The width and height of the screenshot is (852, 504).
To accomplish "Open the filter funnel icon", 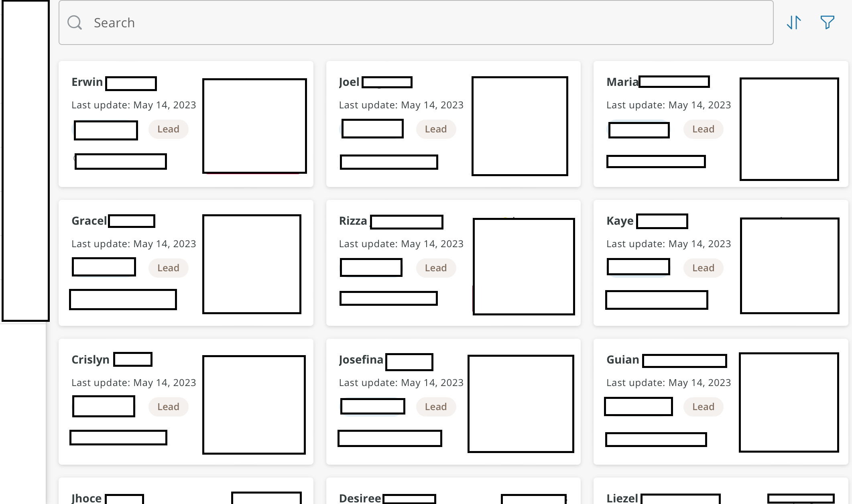I will click(x=827, y=22).
